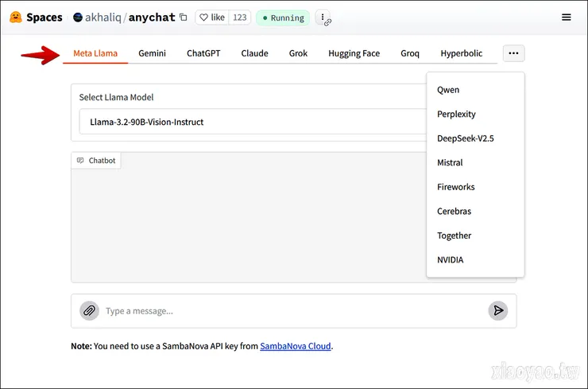This screenshot has width=588, height=389.
Task: Select DeepSeek-V2.5 in the overflow list
Action: (x=466, y=138)
